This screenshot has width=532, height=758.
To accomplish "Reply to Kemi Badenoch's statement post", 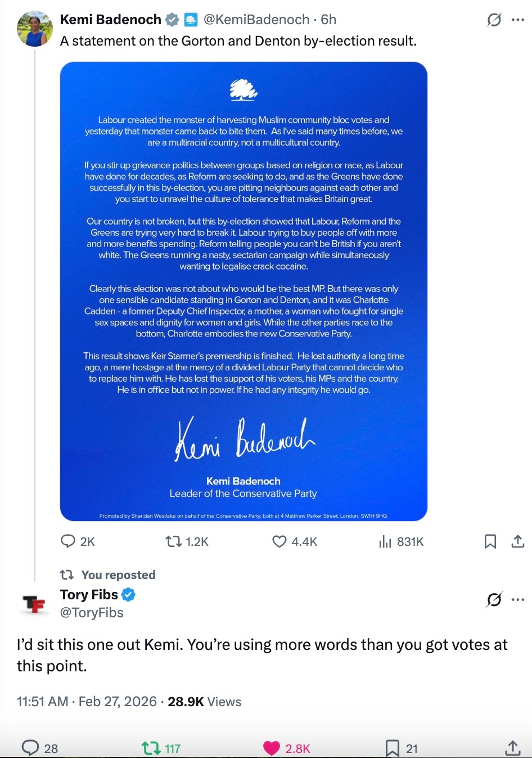I will (69, 541).
